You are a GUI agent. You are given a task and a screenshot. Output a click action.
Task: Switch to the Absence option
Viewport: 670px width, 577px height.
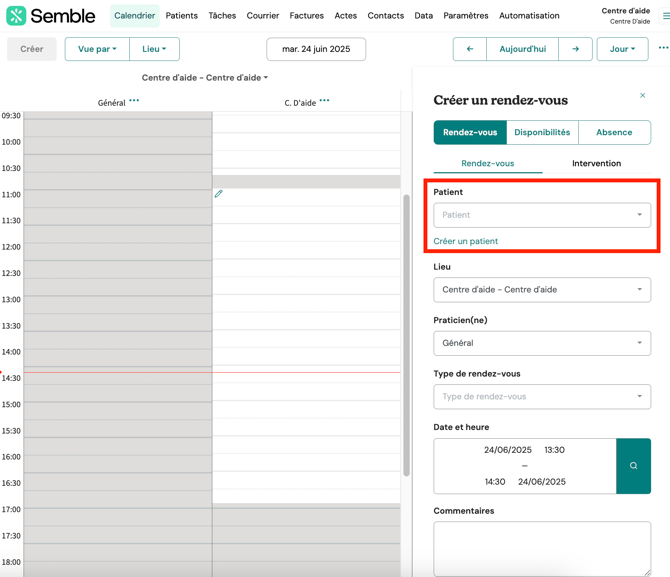613,132
